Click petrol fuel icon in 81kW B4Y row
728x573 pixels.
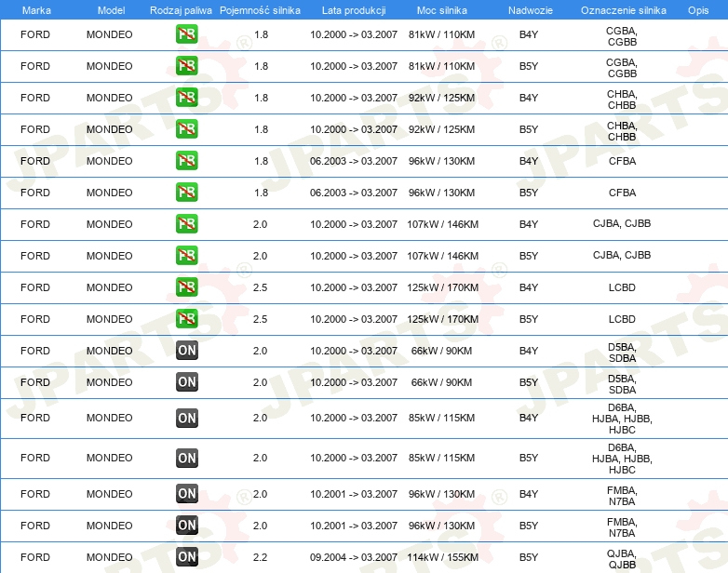[x=186, y=34]
